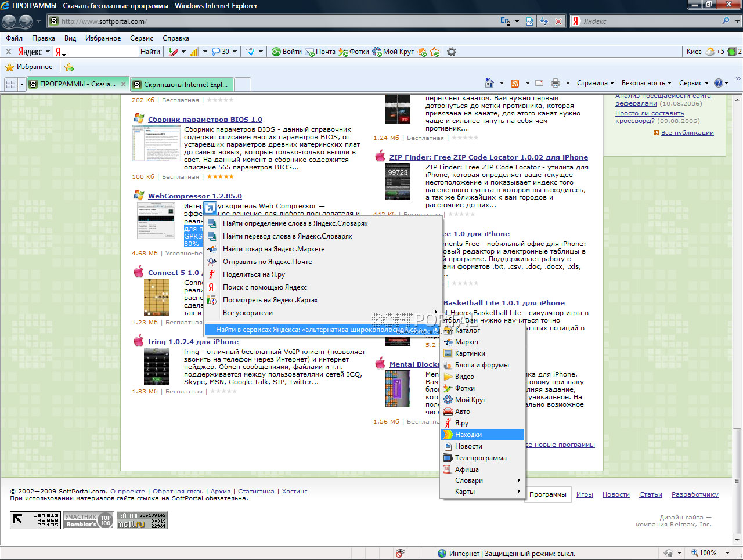
Task: Click the pop-up blocker icon in status bar
Action: (x=400, y=553)
